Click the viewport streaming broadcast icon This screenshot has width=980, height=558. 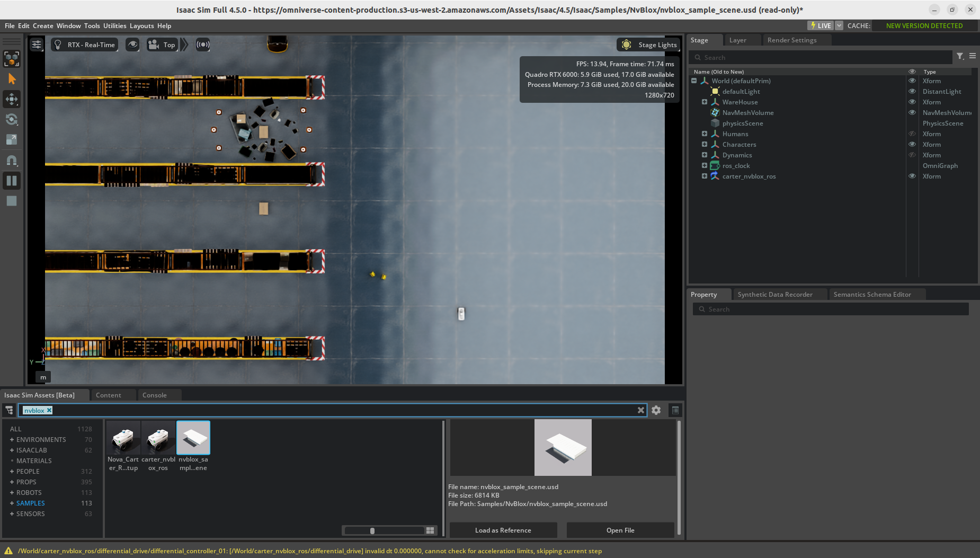click(203, 45)
